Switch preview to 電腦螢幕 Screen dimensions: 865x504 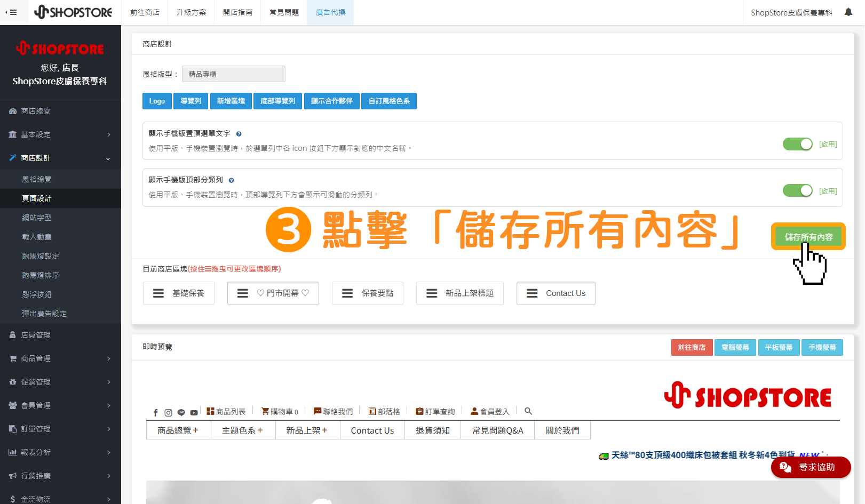(x=735, y=347)
